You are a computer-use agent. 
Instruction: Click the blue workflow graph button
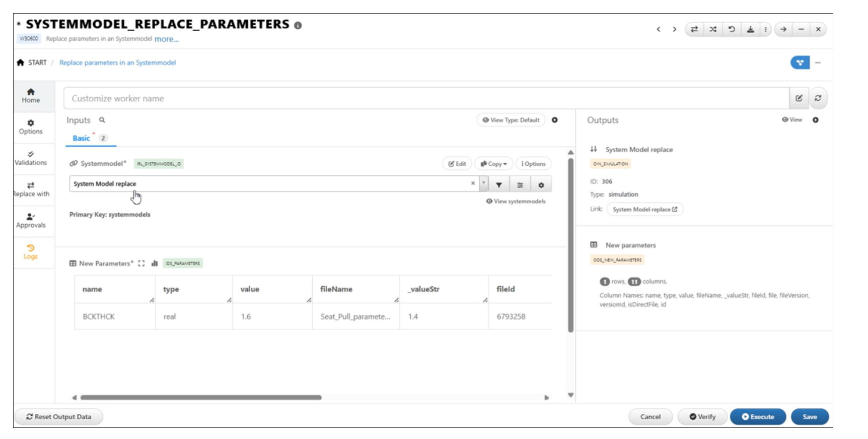[800, 62]
